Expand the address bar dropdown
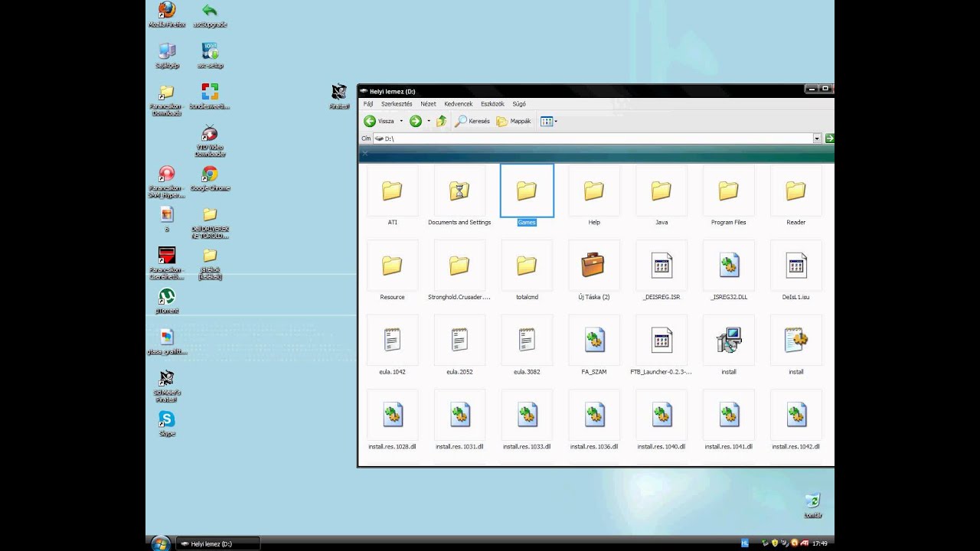980x551 pixels. click(817, 139)
